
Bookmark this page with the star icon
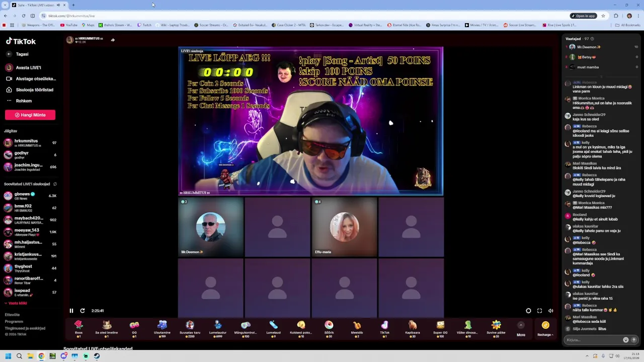tap(603, 16)
